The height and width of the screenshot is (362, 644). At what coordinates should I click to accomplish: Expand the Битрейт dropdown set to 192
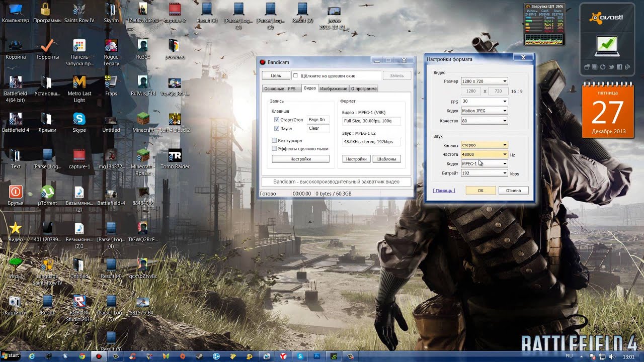(485, 173)
